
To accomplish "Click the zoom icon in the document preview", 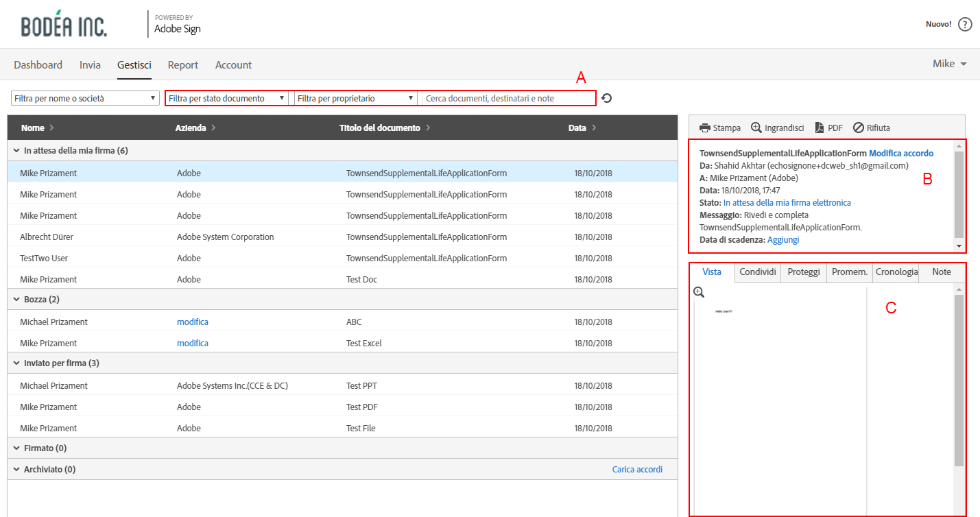I will click(699, 292).
